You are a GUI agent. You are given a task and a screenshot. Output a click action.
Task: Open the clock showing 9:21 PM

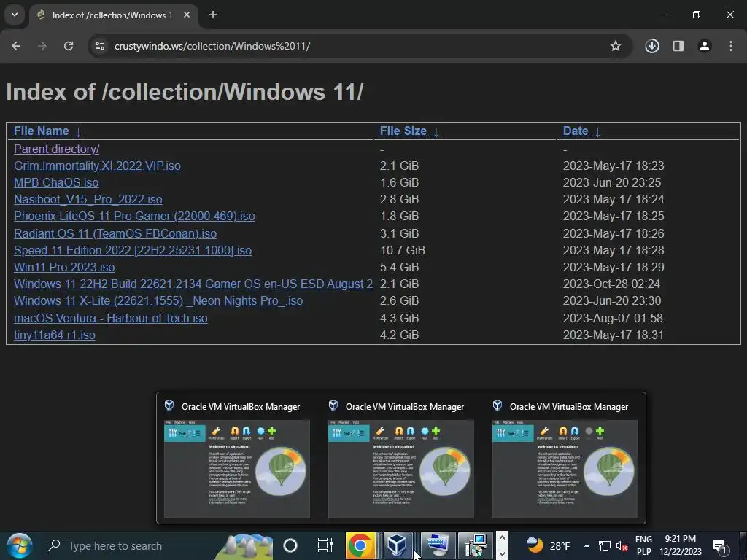[x=681, y=545]
